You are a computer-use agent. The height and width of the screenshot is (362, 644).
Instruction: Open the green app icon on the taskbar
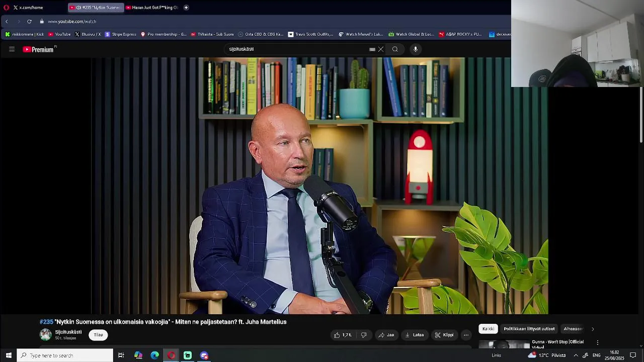click(x=188, y=355)
